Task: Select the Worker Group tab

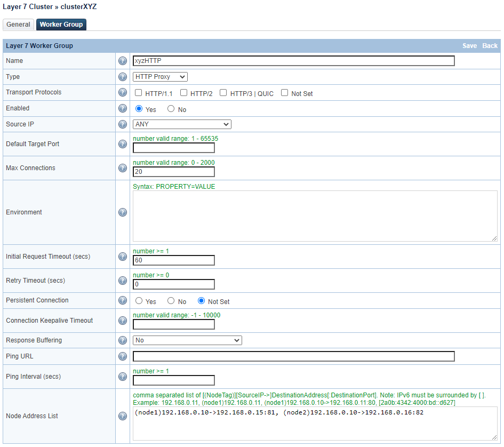Action: [x=61, y=25]
